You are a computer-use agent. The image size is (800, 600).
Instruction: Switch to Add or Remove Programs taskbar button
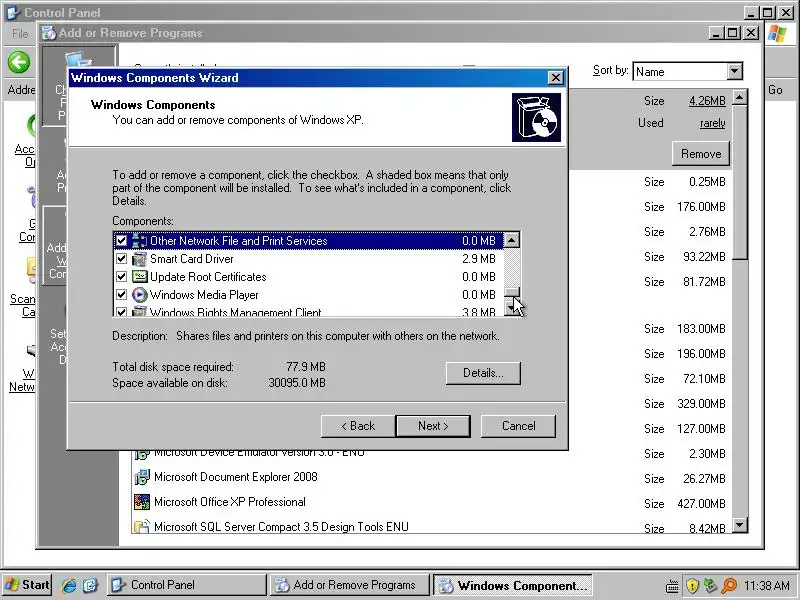(x=349, y=585)
